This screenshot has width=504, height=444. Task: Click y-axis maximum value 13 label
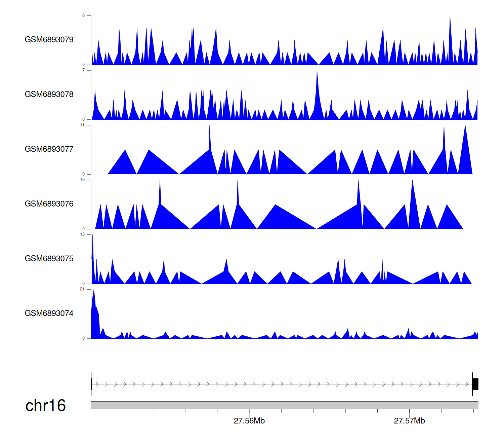(82, 234)
